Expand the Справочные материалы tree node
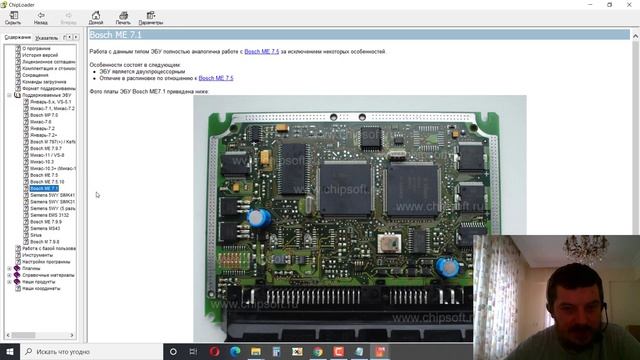 [x=9, y=275]
